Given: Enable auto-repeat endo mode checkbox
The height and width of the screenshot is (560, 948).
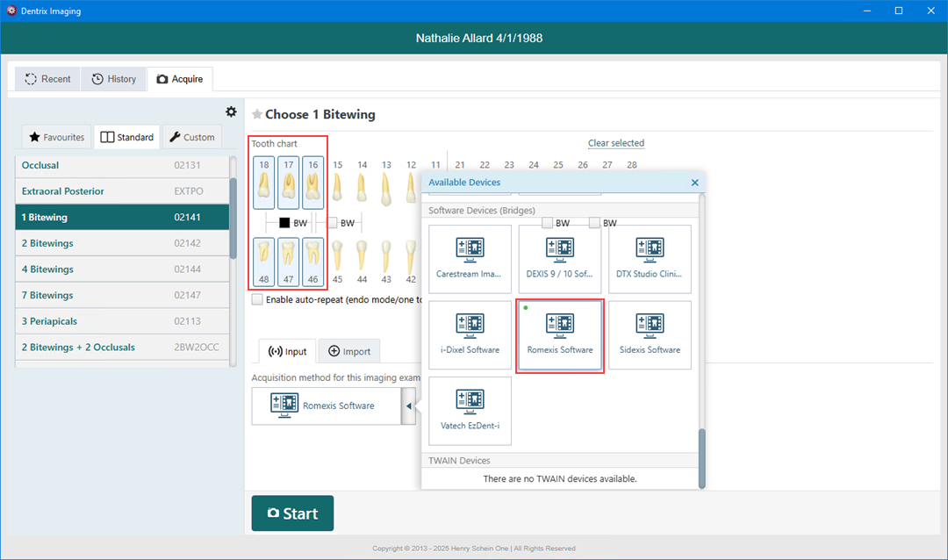Looking at the screenshot, I should (x=257, y=299).
